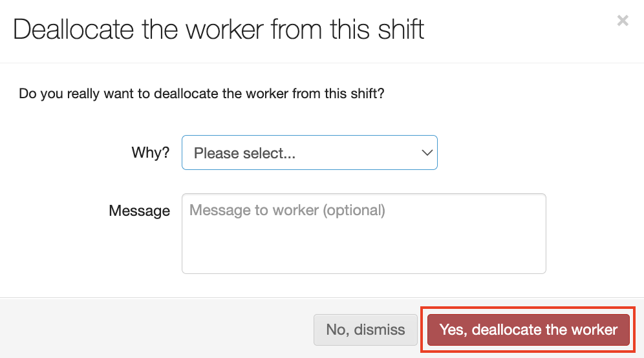Click the 'Message' field label
644x358 pixels.
[x=139, y=211]
